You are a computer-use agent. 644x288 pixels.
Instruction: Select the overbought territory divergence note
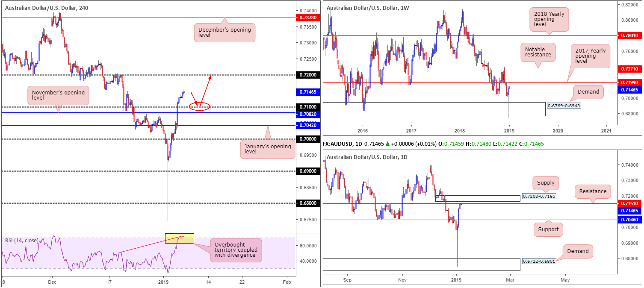tap(236, 250)
